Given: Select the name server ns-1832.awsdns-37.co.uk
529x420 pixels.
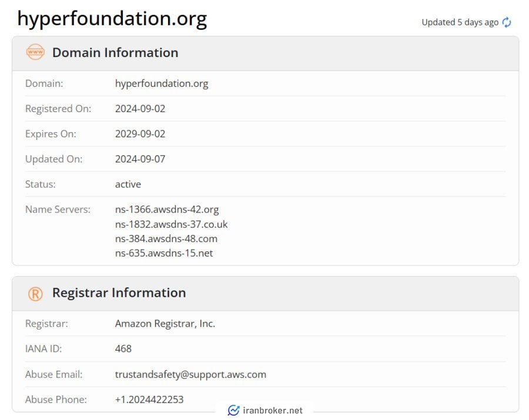Looking at the screenshot, I should tap(172, 224).
